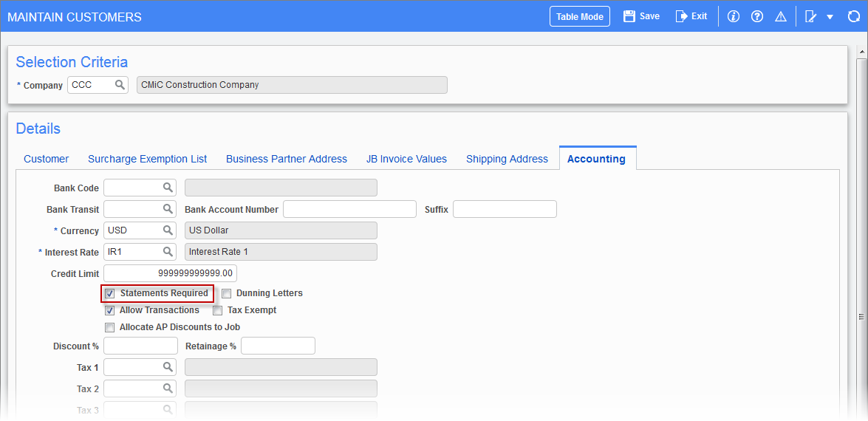Click the refresh icon in header

coord(854,16)
